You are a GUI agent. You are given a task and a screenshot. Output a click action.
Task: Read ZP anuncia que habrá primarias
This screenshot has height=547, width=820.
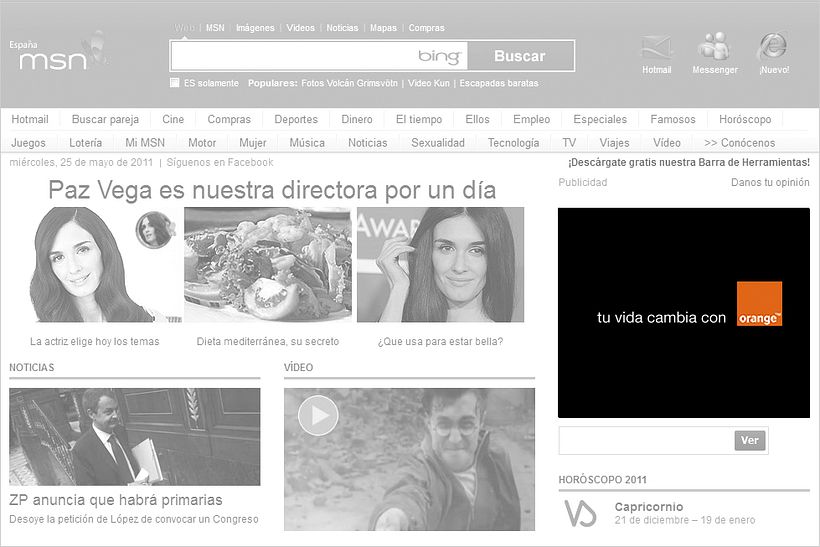point(116,500)
